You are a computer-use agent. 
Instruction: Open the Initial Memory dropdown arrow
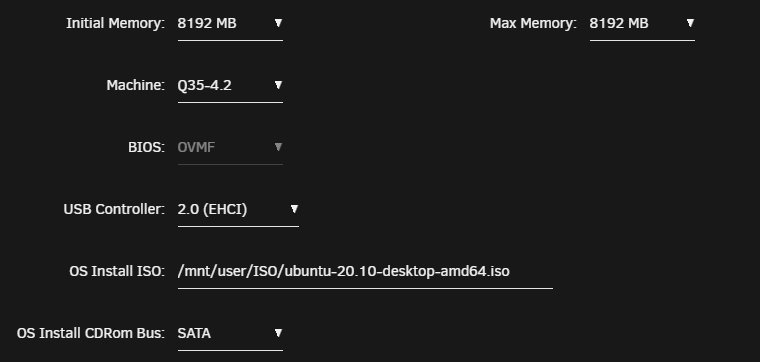click(278, 23)
